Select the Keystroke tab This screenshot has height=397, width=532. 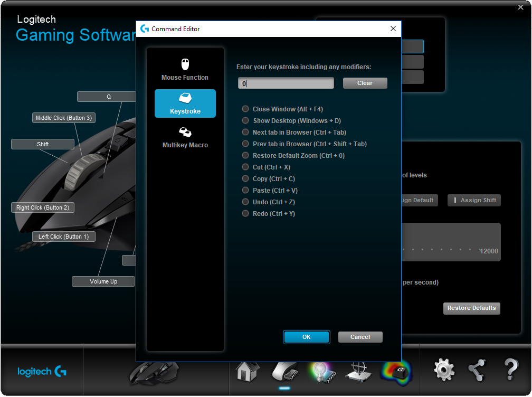(x=185, y=103)
